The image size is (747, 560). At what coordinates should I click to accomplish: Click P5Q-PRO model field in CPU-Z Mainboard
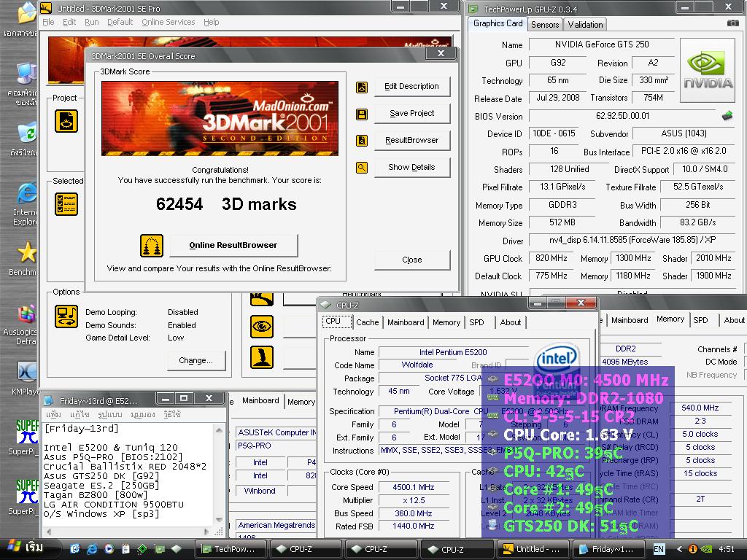point(276,446)
